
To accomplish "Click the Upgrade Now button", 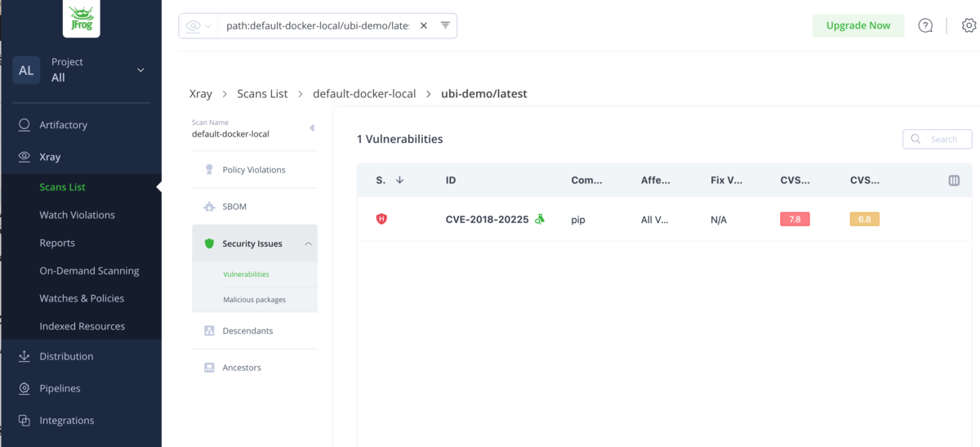I will tap(858, 25).
